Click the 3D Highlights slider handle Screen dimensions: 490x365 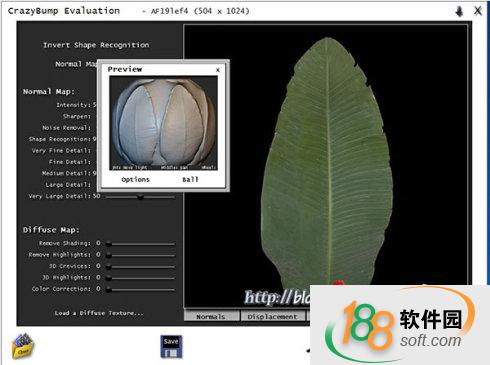tap(109, 278)
